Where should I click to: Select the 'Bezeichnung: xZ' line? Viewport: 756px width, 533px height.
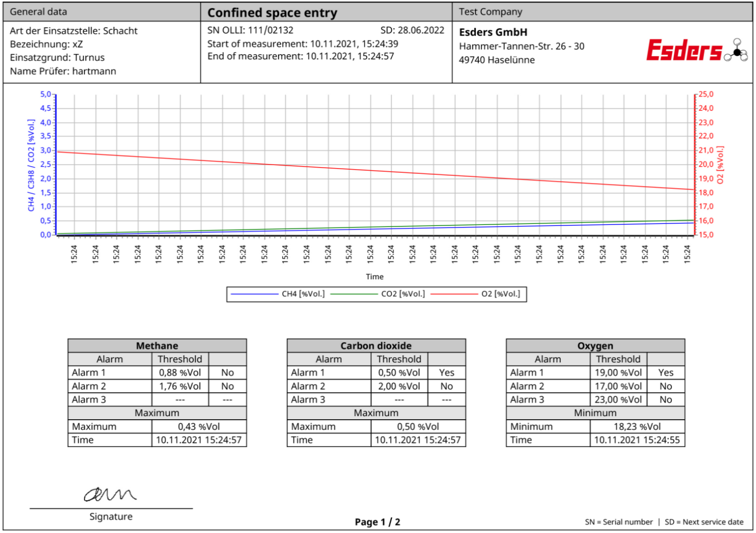click(46, 44)
